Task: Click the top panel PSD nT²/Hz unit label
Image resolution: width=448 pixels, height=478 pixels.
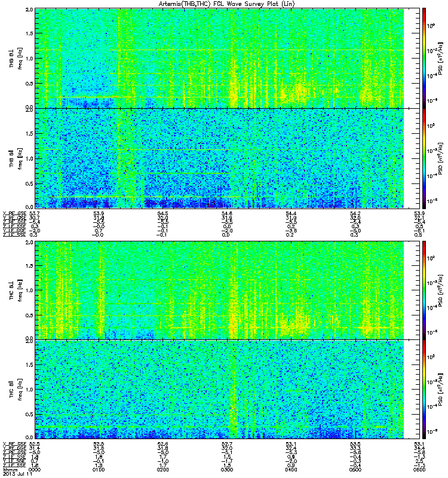Action: (x=440, y=59)
